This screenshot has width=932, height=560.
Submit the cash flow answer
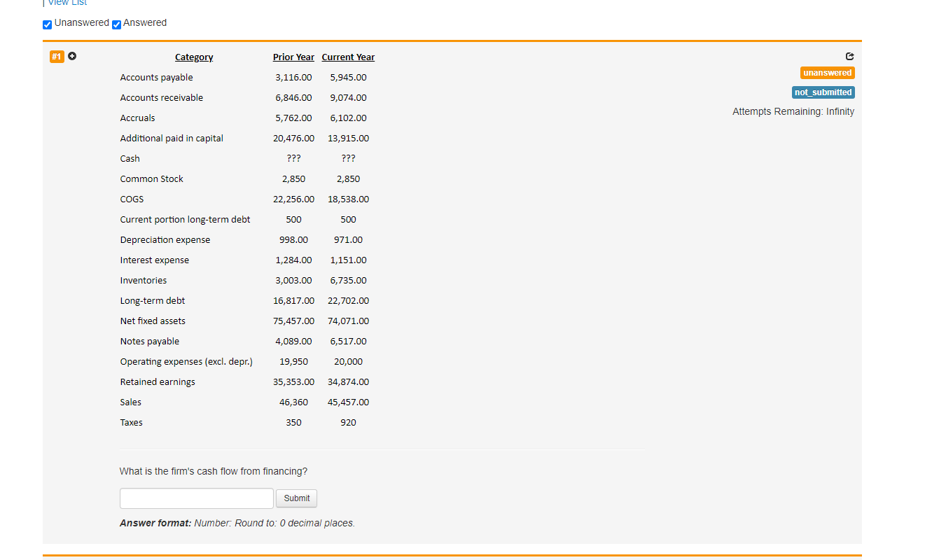click(x=297, y=498)
